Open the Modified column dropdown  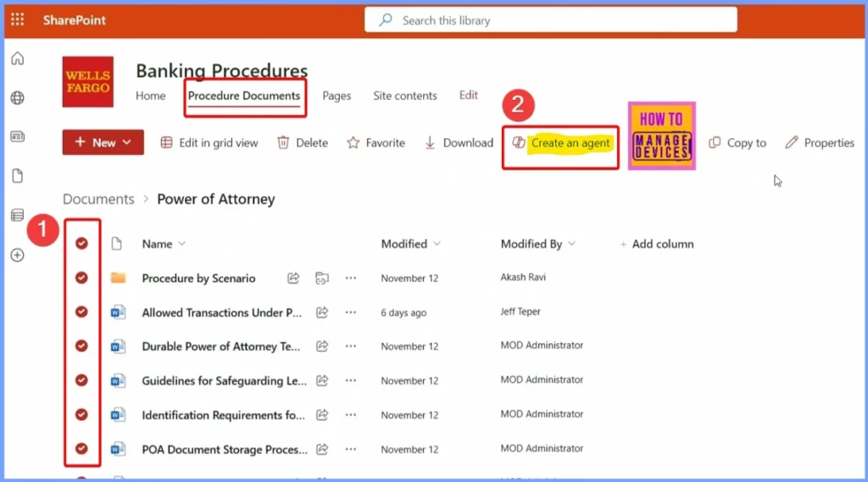(x=410, y=244)
